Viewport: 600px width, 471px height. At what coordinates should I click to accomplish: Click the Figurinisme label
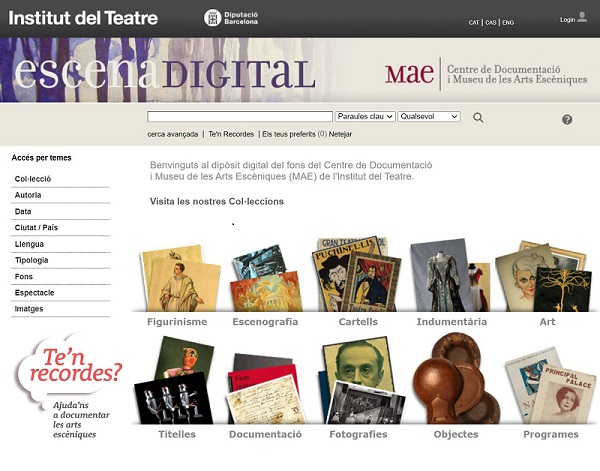tap(177, 322)
